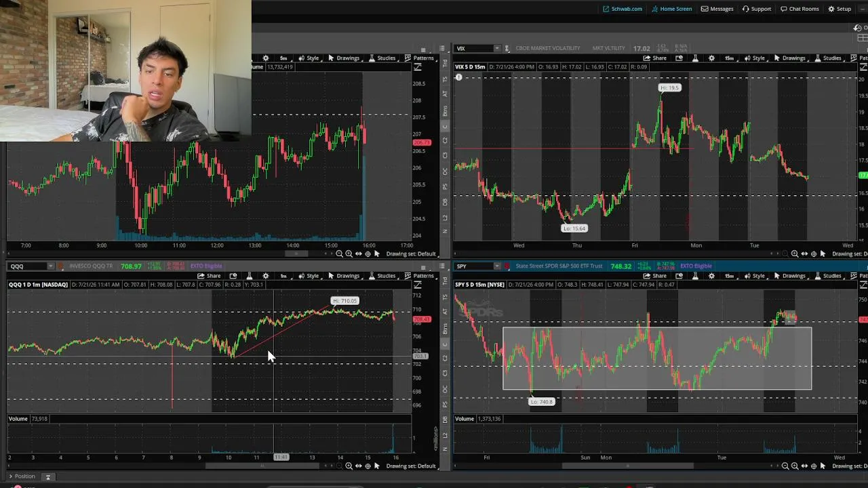
Task: Click the flask icon in SPY chart toolbar
Action: (x=695, y=276)
